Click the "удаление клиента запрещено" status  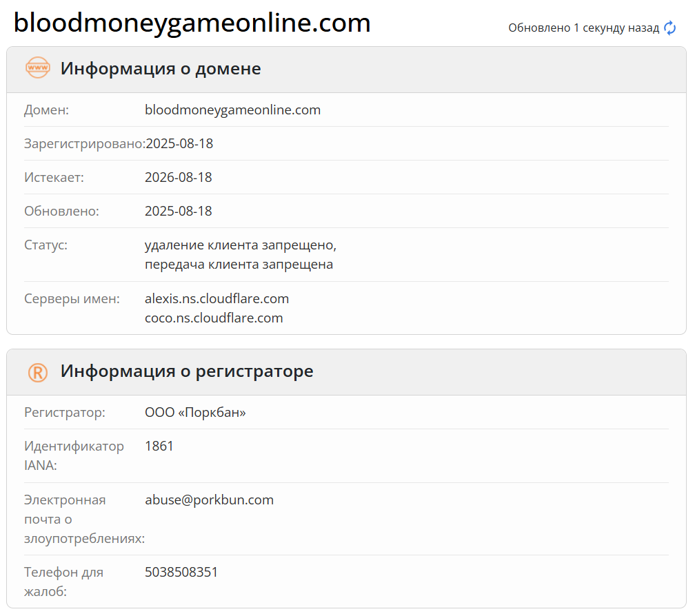[x=241, y=245]
